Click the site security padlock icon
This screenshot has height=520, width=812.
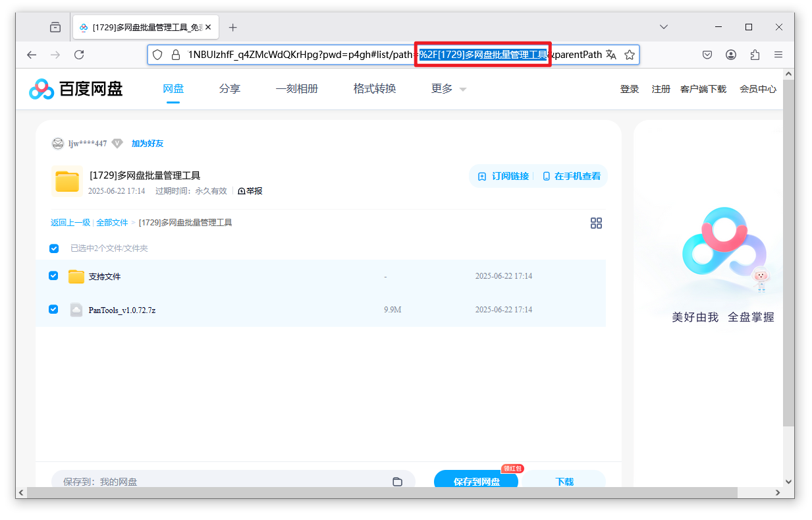pyautogui.click(x=176, y=55)
